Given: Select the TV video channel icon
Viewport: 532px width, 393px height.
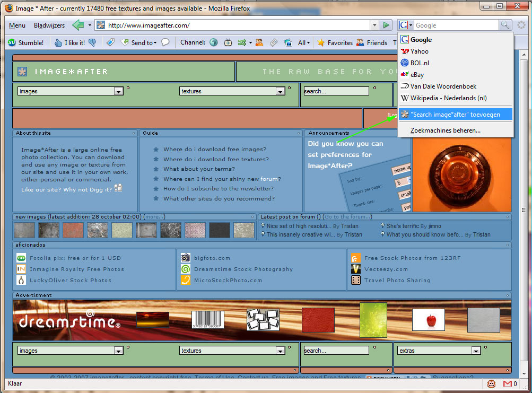Looking at the screenshot, I should pos(228,42).
